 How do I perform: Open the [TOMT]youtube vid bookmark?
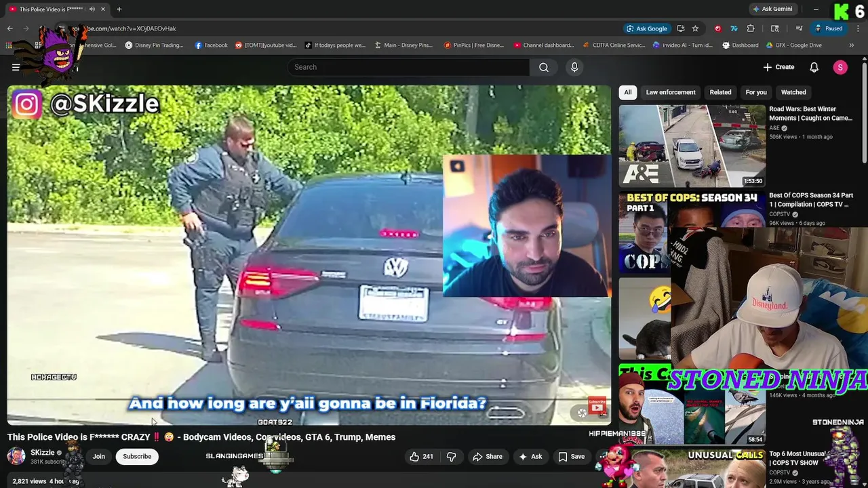coord(266,45)
